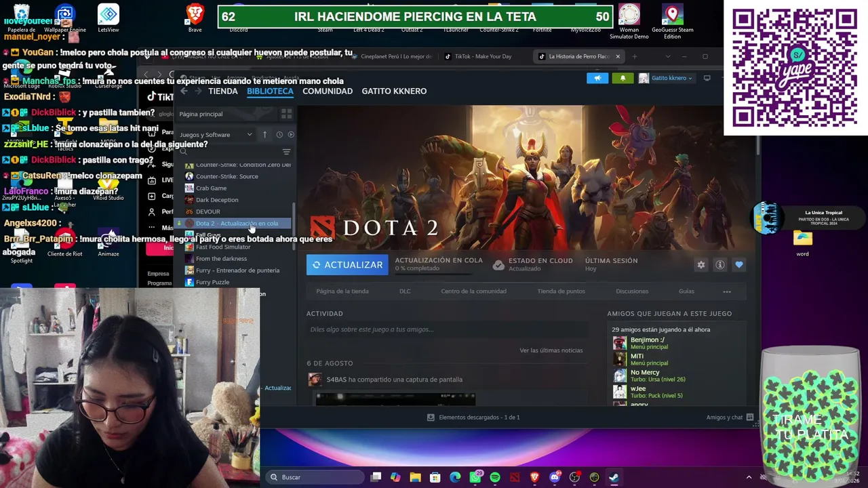Click the library search field
The width and height of the screenshot is (868, 488).
229,152
